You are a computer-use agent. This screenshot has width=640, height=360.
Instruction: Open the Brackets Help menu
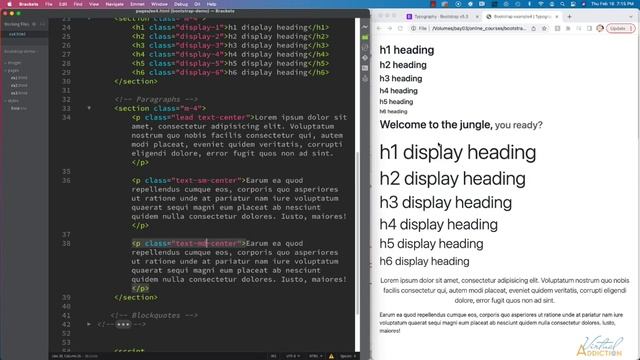click(x=211, y=4)
